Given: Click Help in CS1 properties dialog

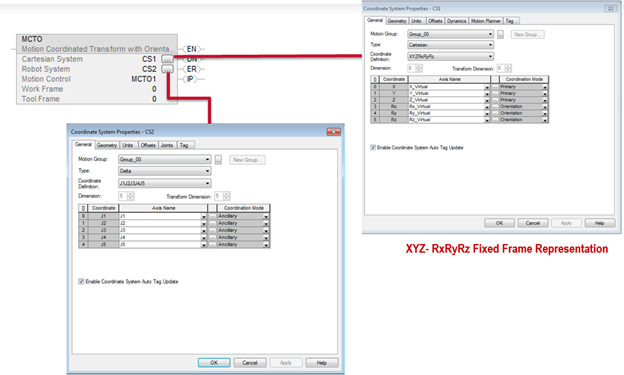Looking at the screenshot, I should coord(600,223).
